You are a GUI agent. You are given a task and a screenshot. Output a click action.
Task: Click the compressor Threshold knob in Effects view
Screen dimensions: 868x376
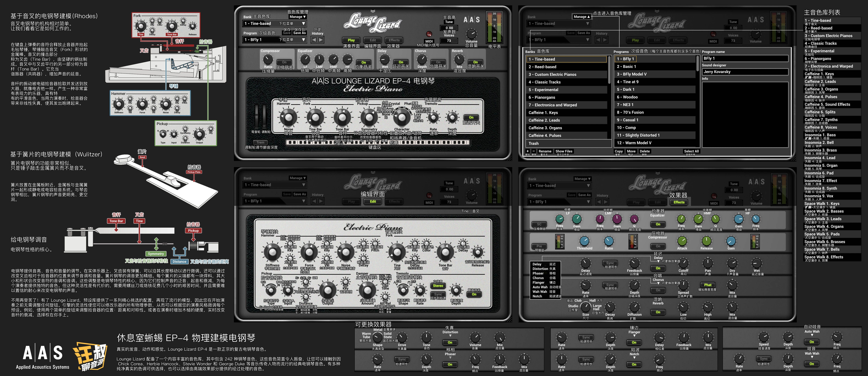tap(584, 241)
